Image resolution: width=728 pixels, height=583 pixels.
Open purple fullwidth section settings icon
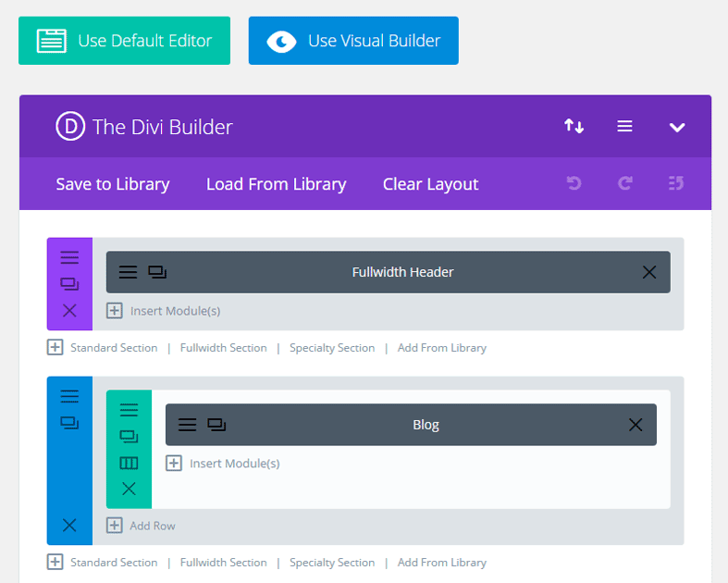point(69,257)
